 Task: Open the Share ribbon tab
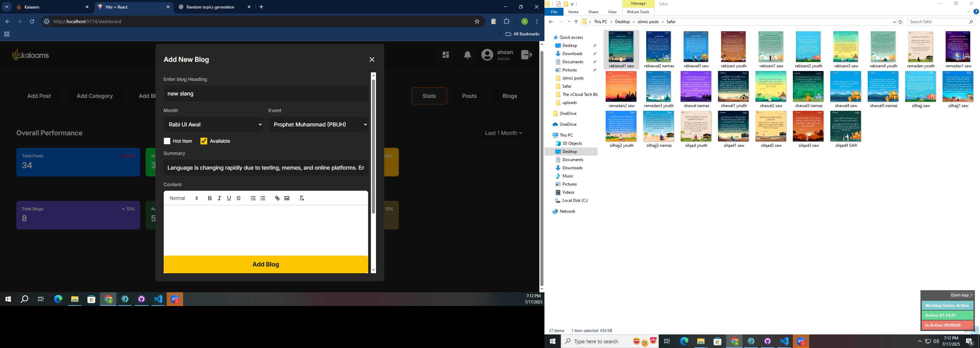593,12
